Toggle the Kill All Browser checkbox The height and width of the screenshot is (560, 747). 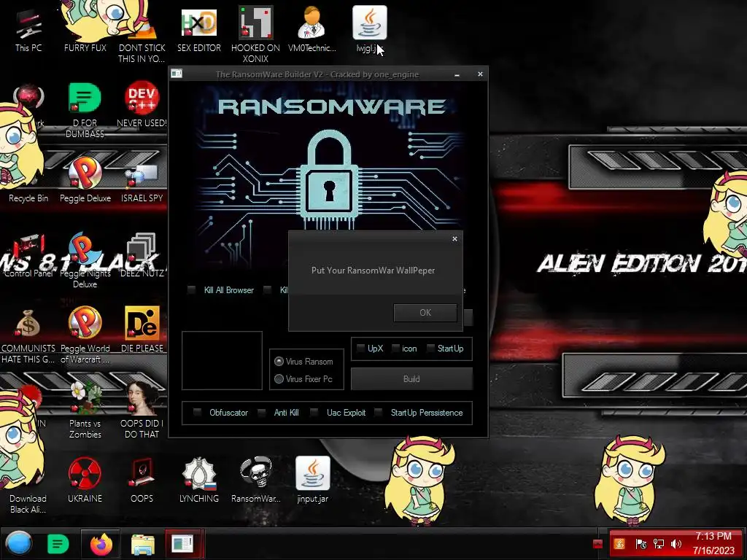(x=192, y=290)
